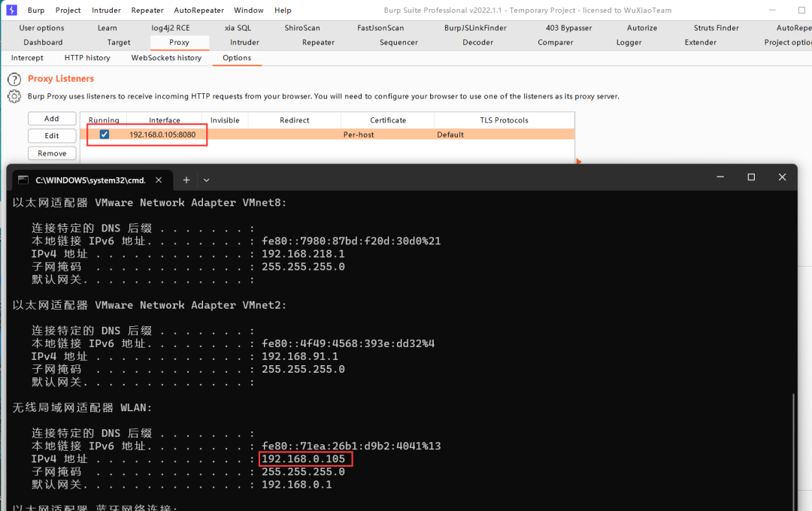812x511 pixels.
Task: Switch to the Logger tab
Action: (629, 42)
